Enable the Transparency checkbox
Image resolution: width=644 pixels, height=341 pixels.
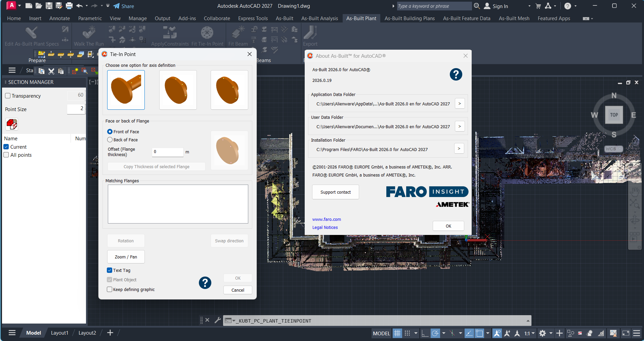[8, 96]
